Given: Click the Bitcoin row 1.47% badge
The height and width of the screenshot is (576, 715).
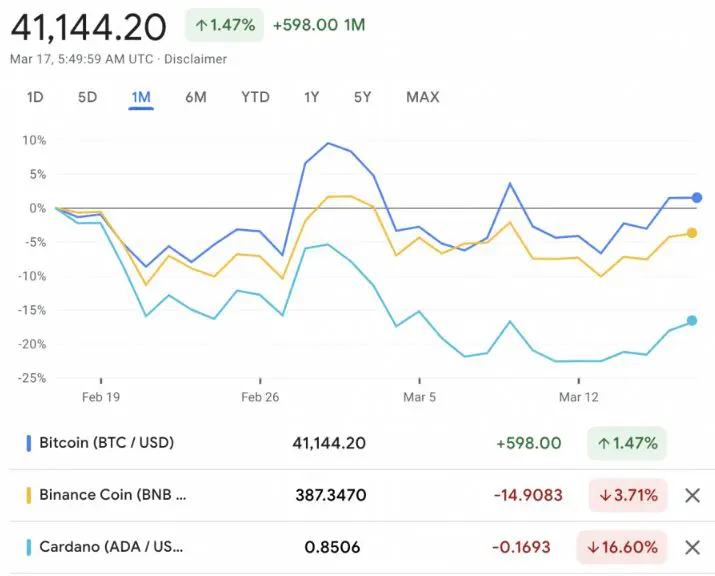Looking at the screenshot, I should tap(627, 443).
